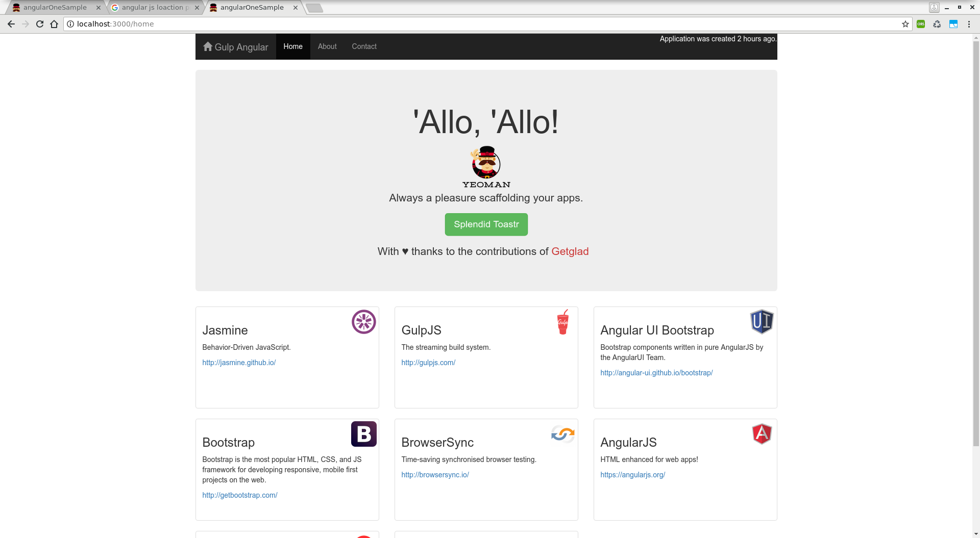Click the Chrome profile icon
The image size is (980, 538).
click(934, 7)
